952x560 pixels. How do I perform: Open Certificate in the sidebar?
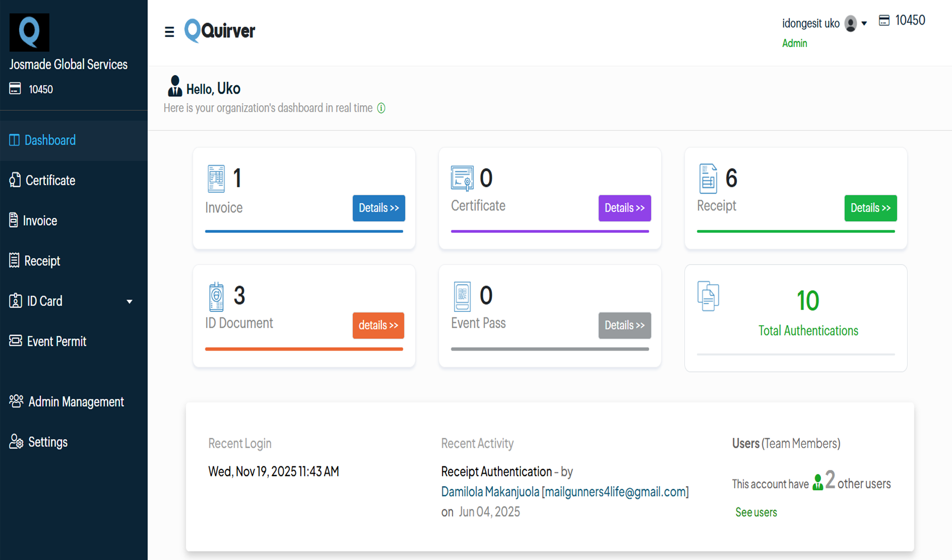click(x=50, y=180)
